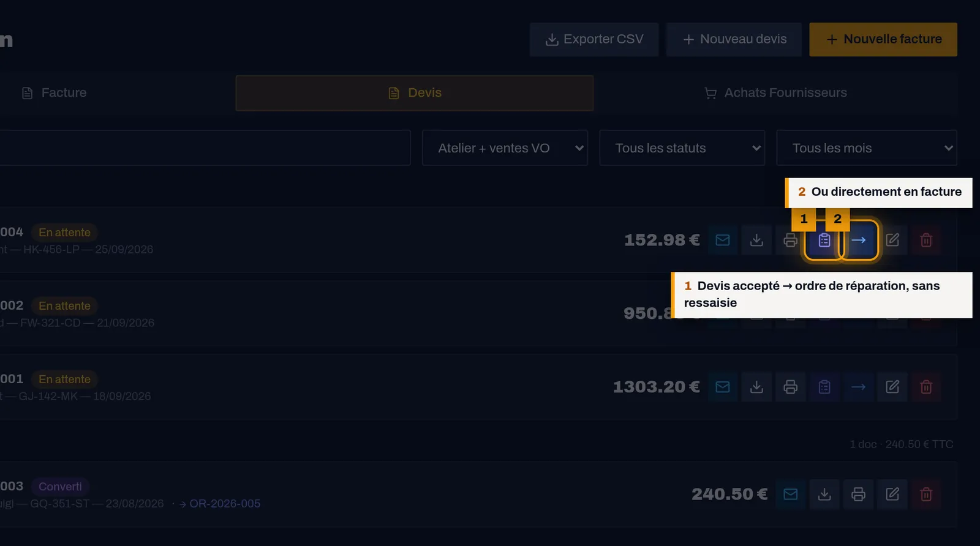Edit the 152.98 € quote
980x546 pixels.
(x=892, y=240)
